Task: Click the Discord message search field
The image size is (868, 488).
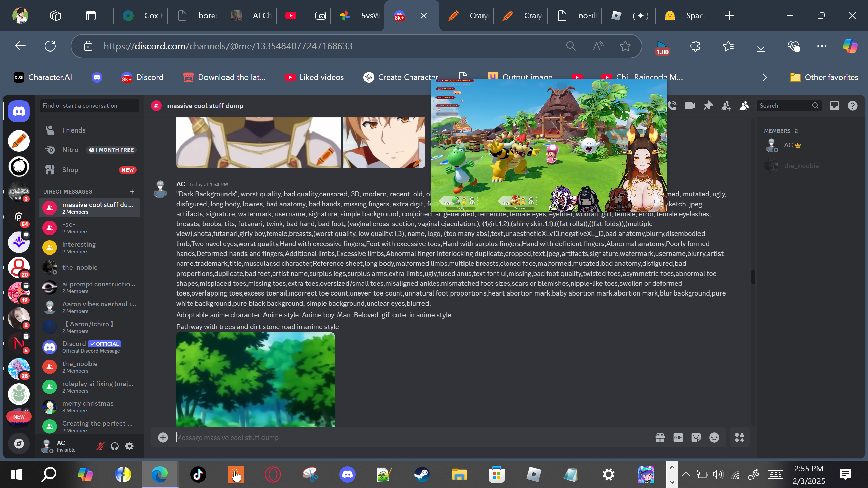Action: pos(789,106)
